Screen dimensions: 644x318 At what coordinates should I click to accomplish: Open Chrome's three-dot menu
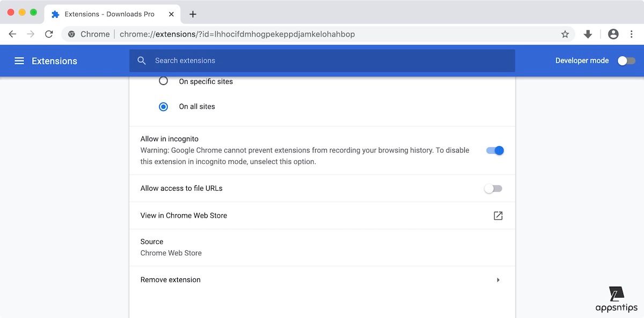631,34
